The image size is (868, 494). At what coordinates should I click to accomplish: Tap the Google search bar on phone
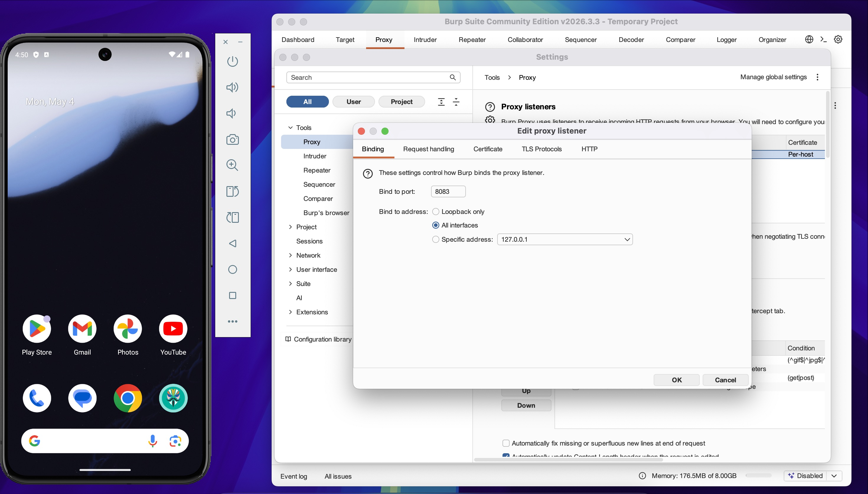point(105,441)
